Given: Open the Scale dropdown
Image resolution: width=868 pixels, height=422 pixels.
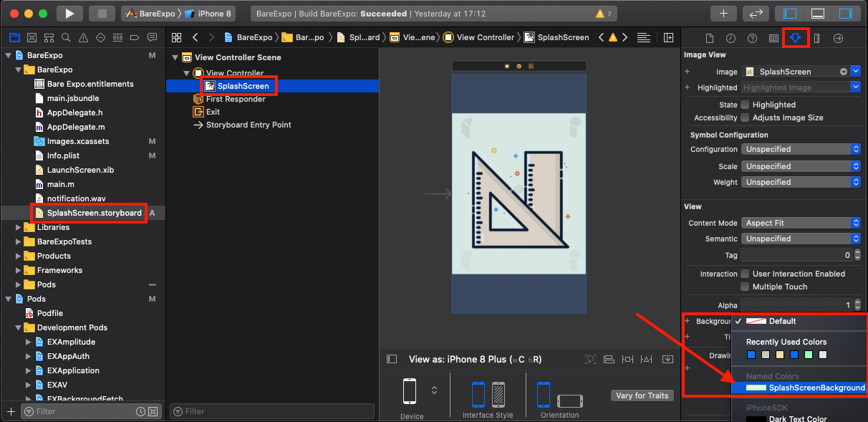Looking at the screenshot, I should tap(801, 166).
